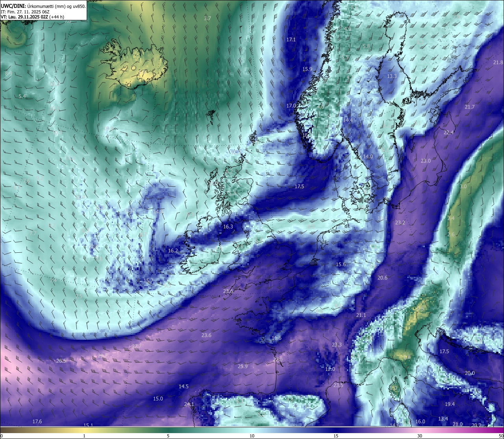Click the 17.6 value label
504x439 pixels.
tap(37, 422)
